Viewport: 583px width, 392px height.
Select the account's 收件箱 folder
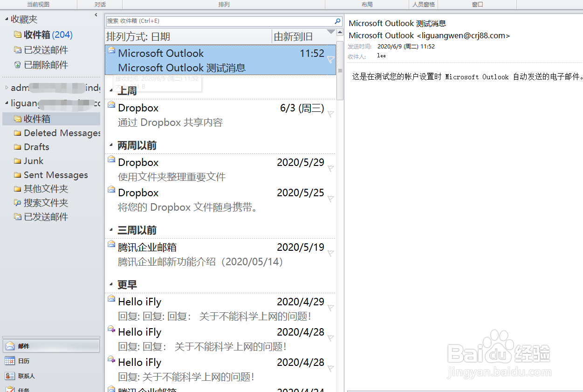click(x=51, y=119)
